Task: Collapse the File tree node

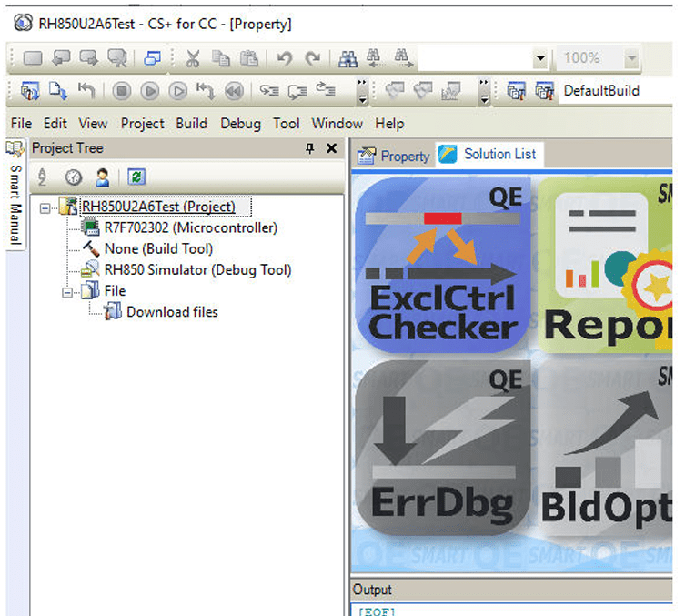Action: (x=66, y=292)
